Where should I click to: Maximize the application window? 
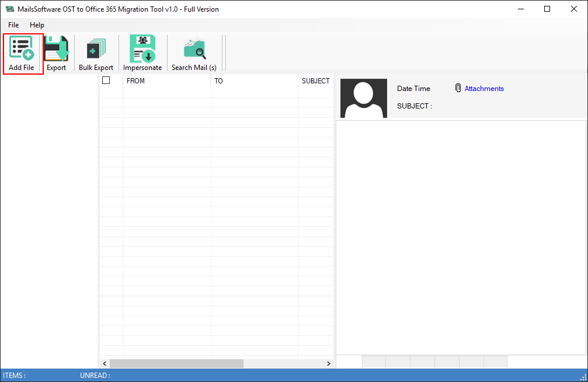tap(547, 9)
